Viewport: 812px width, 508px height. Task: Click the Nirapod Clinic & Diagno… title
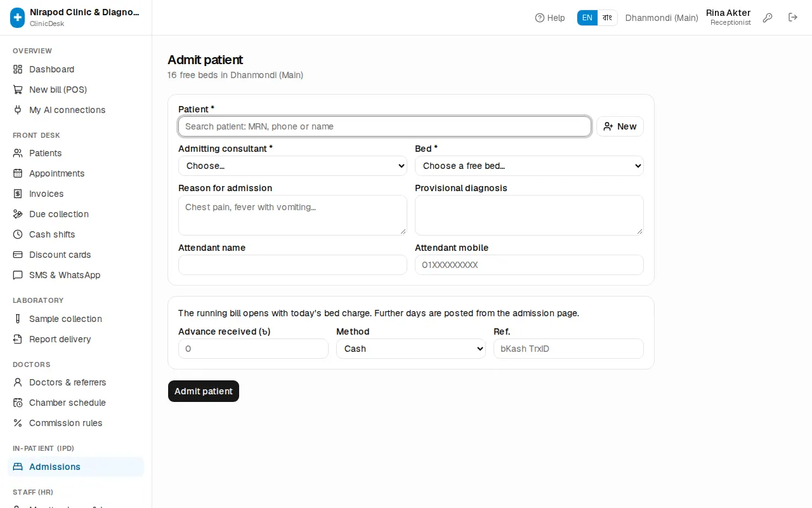(x=85, y=12)
